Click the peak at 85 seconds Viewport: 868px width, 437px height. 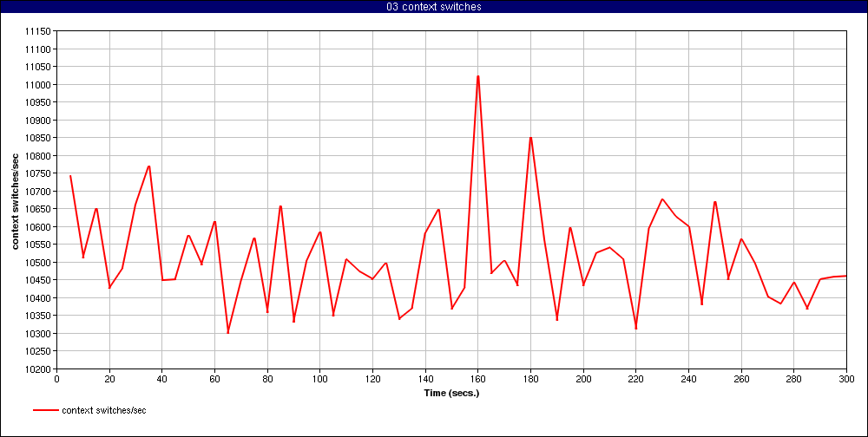click(x=280, y=206)
